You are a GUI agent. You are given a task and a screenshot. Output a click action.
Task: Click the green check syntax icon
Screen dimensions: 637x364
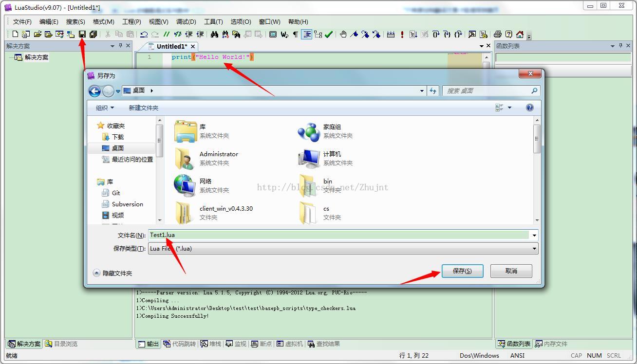(329, 34)
